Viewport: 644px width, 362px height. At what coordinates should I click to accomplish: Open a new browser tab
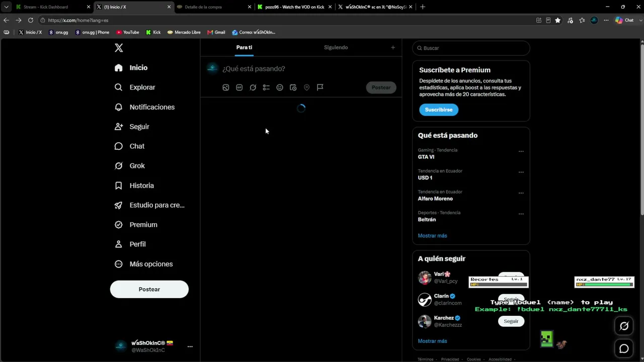pyautogui.click(x=423, y=7)
